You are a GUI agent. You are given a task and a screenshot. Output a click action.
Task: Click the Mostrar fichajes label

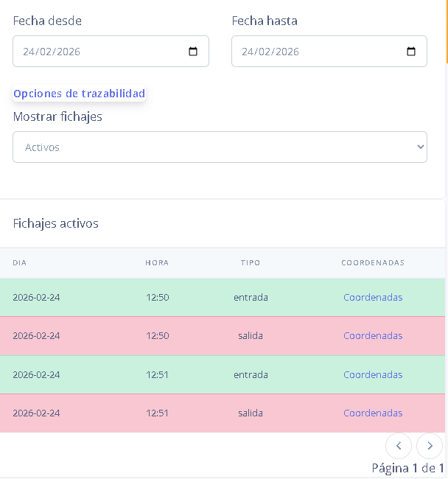pyautogui.click(x=57, y=116)
